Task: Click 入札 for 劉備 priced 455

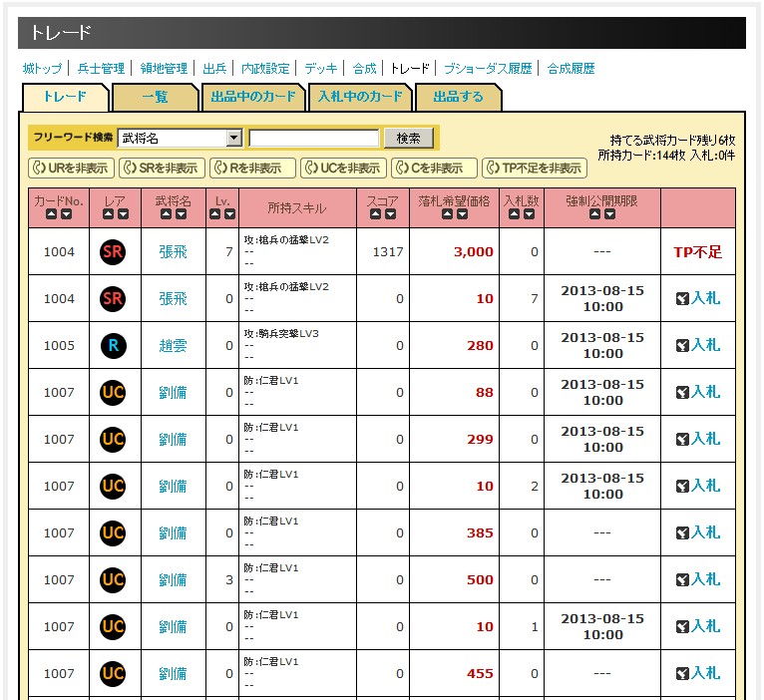Action: (x=698, y=673)
